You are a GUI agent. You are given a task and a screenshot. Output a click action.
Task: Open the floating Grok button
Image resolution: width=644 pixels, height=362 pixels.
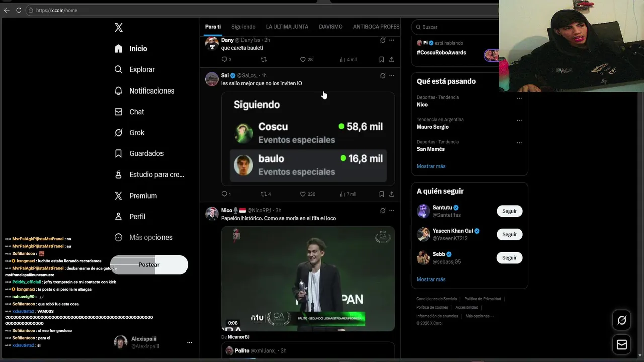(x=622, y=320)
